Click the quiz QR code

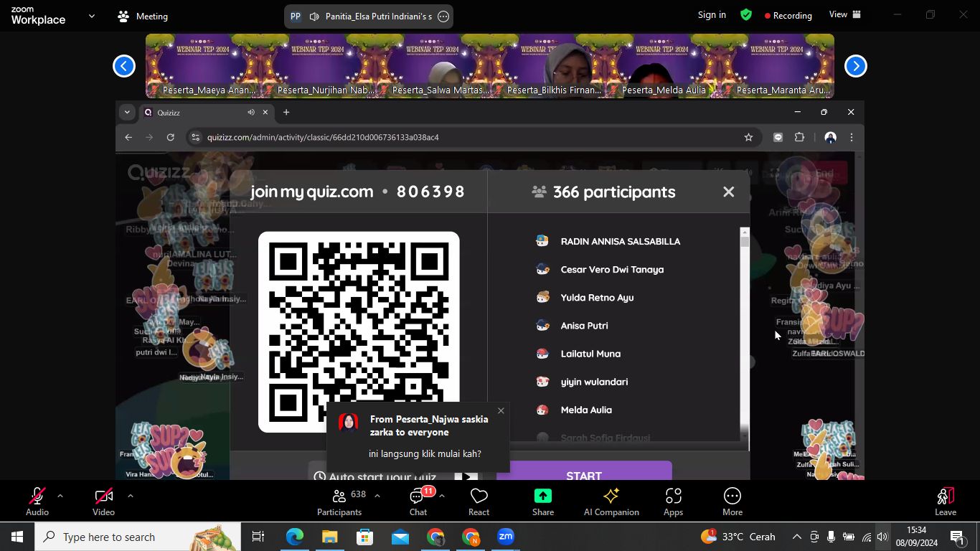coord(359,331)
